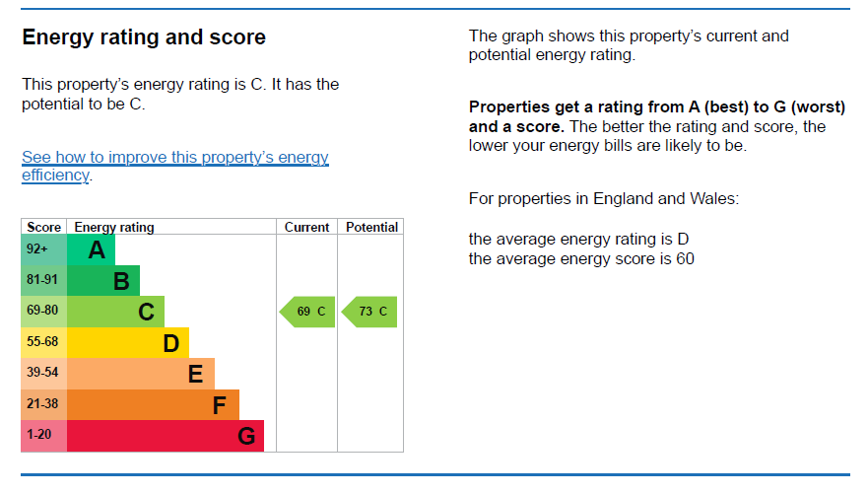Select the dark green A rating bar

[91, 250]
